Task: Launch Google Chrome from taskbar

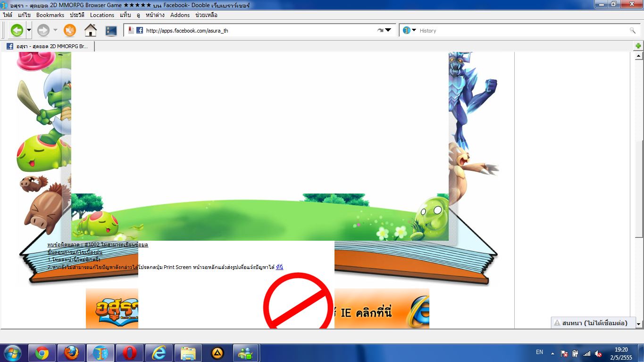Action: point(42,353)
